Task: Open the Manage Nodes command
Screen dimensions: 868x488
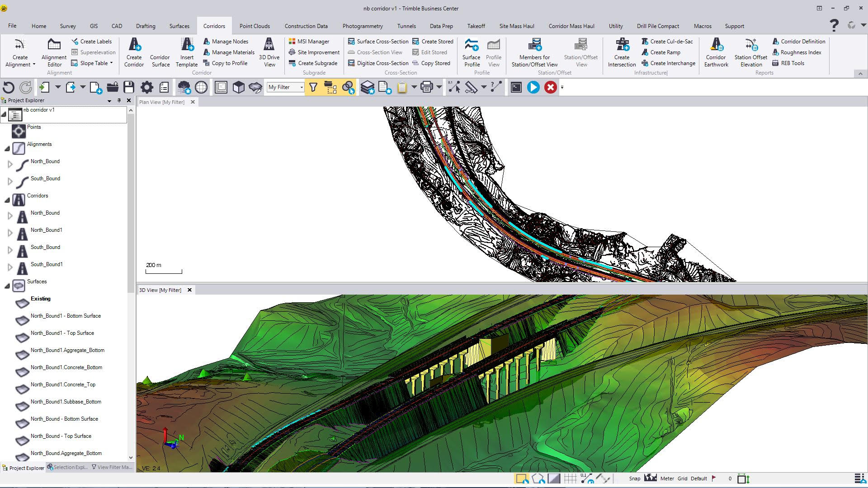Action: (226, 42)
